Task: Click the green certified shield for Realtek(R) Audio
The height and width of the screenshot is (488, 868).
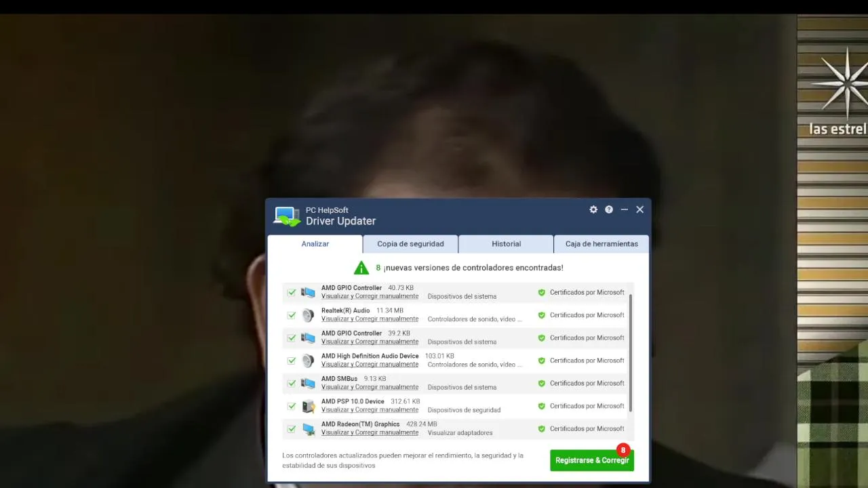Action: pyautogui.click(x=542, y=315)
